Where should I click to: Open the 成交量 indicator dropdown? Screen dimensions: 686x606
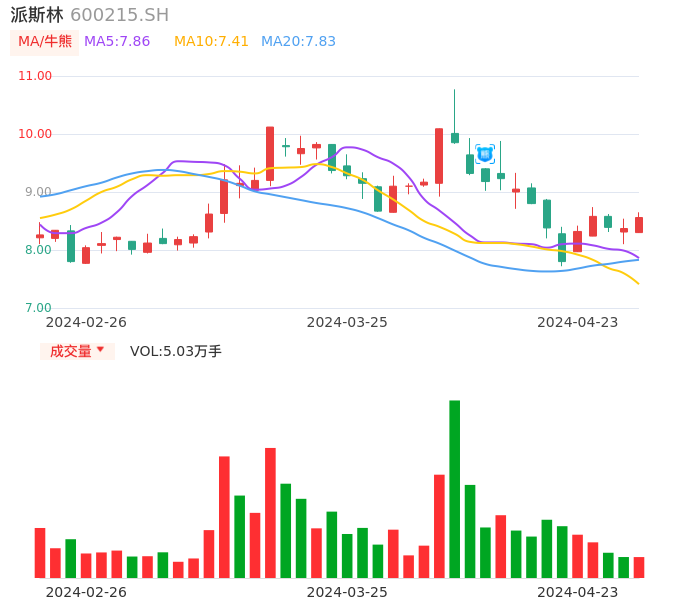point(77,351)
